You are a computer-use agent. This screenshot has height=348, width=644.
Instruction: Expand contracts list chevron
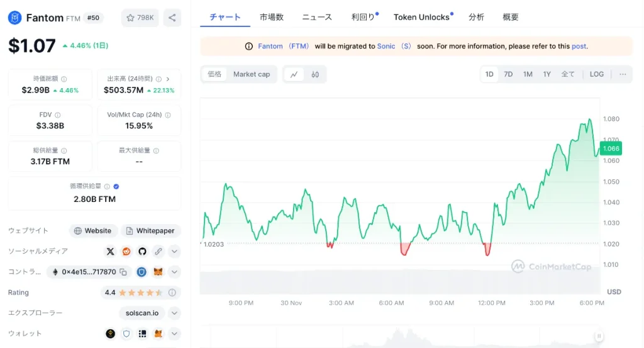tap(175, 272)
